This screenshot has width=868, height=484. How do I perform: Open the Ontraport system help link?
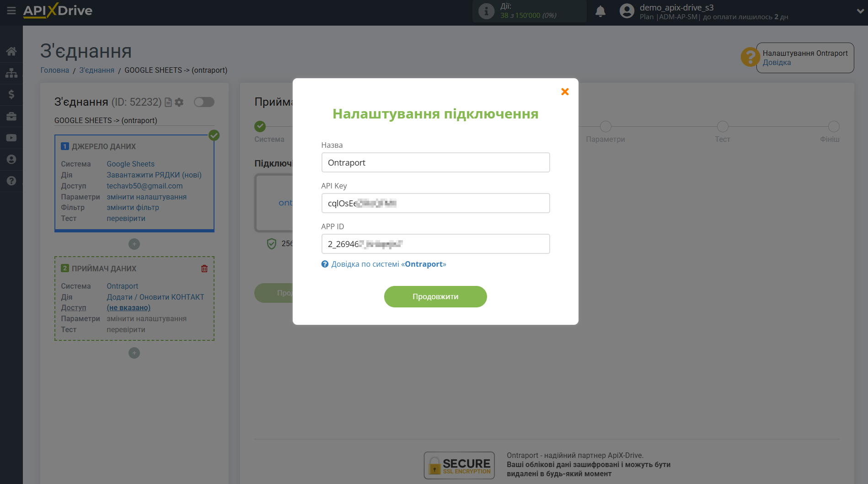tap(388, 264)
